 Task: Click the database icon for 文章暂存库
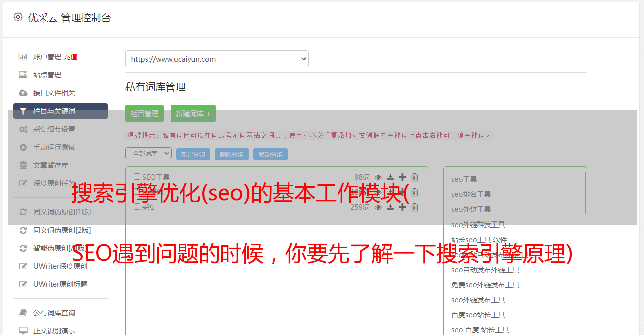[23, 165]
